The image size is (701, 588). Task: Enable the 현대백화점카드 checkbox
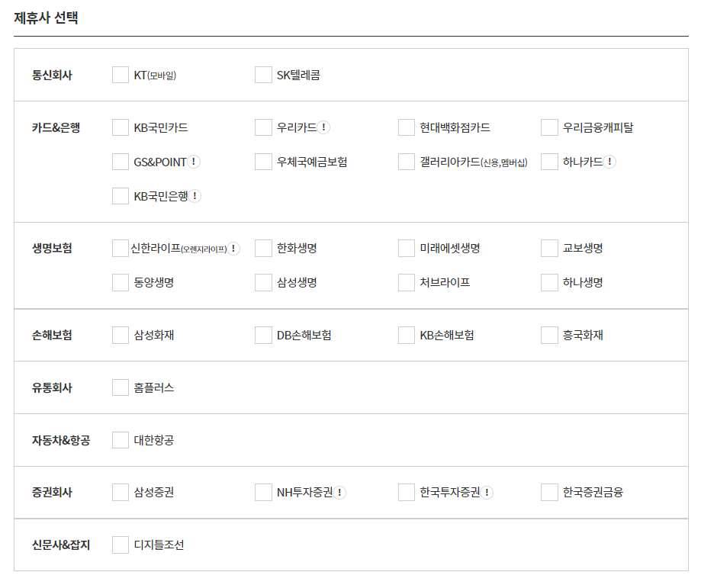coord(407,127)
